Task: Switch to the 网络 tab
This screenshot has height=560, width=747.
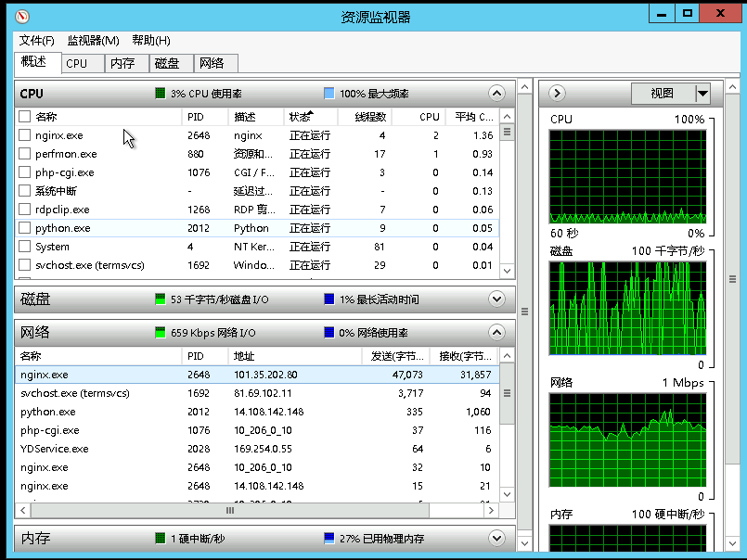Action: (216, 63)
